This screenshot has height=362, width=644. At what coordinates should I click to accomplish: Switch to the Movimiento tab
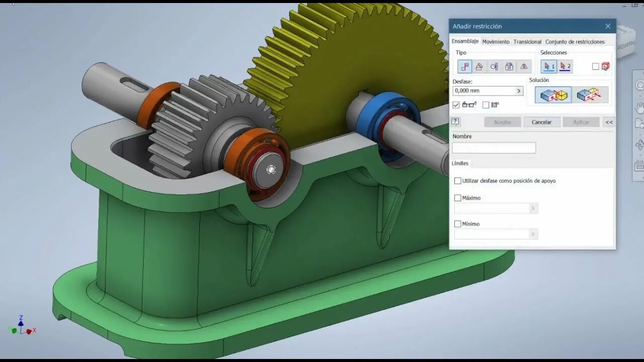[496, 42]
